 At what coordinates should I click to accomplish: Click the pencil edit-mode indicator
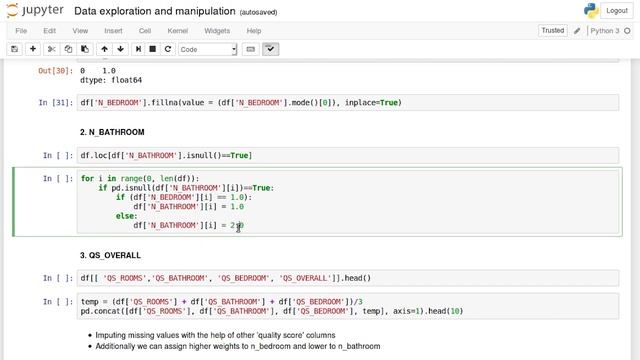(x=577, y=31)
